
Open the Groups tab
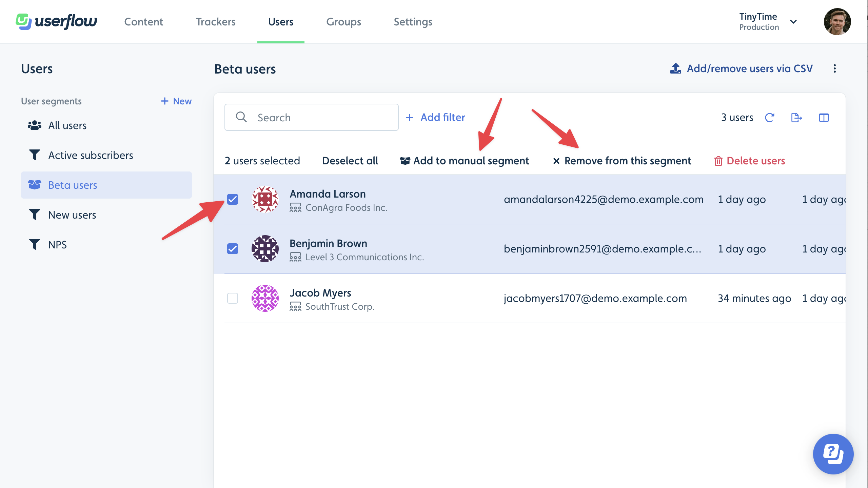click(x=343, y=22)
